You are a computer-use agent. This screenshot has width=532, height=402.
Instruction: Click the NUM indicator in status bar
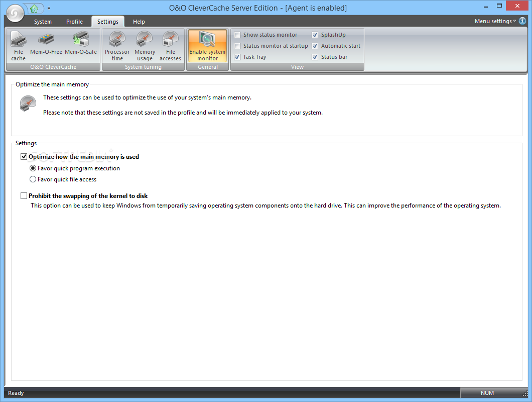click(x=487, y=393)
